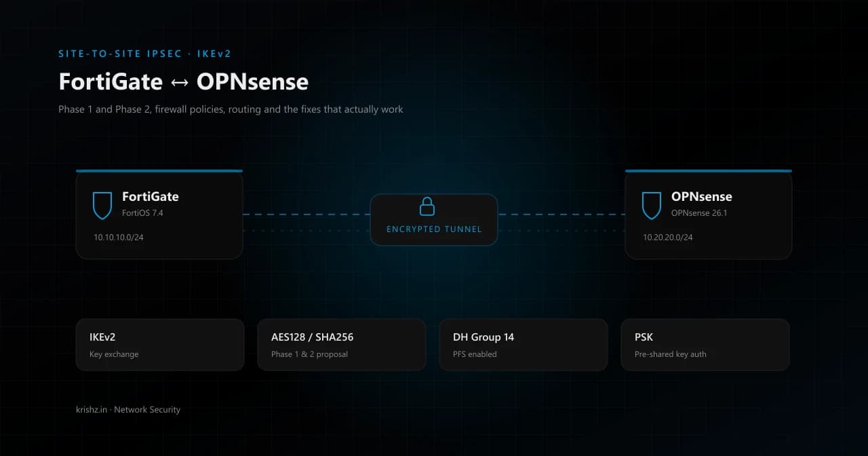This screenshot has height=456, width=868.
Task: Click the ENCRYPTED TUNNEL label
Action: point(434,229)
